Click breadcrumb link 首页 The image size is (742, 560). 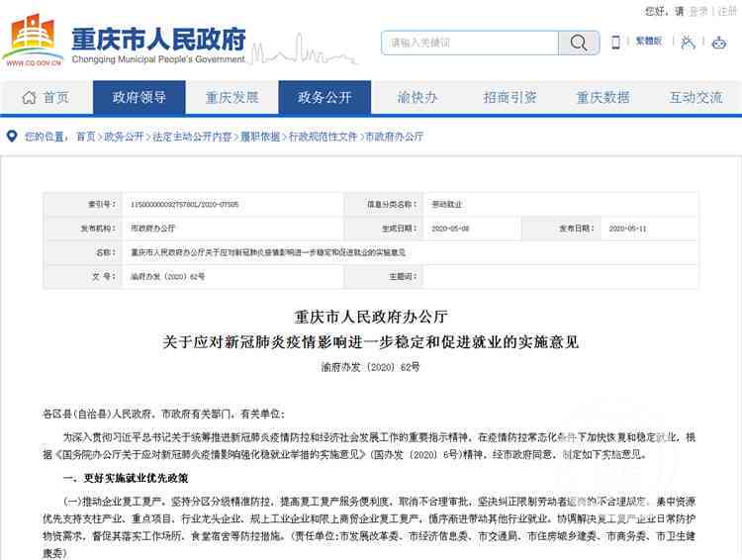tap(86, 137)
